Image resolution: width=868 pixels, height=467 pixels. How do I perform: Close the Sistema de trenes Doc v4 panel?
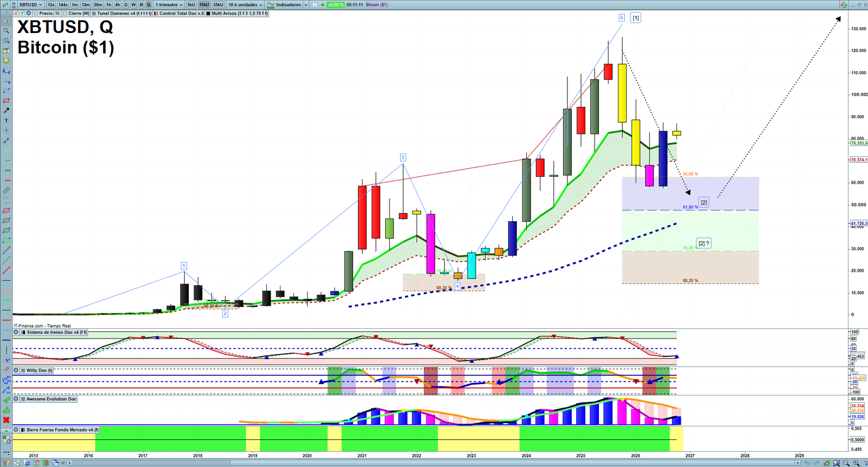point(16,332)
